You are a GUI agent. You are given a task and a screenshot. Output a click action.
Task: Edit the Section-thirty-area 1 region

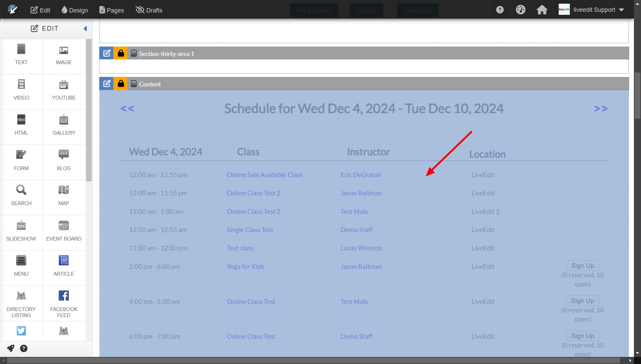coord(107,53)
